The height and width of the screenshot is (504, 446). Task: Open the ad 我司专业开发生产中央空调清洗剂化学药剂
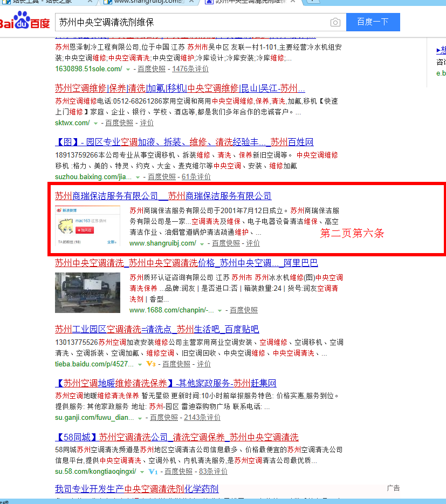(137, 489)
